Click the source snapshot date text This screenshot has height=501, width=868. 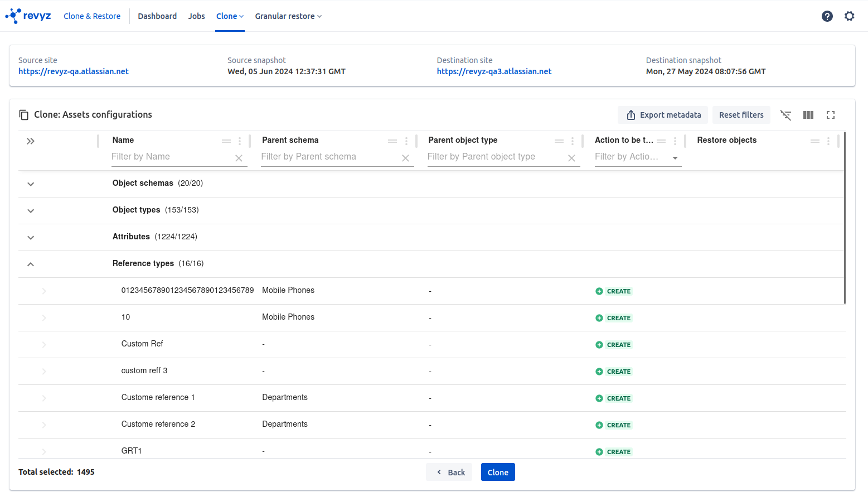click(287, 71)
